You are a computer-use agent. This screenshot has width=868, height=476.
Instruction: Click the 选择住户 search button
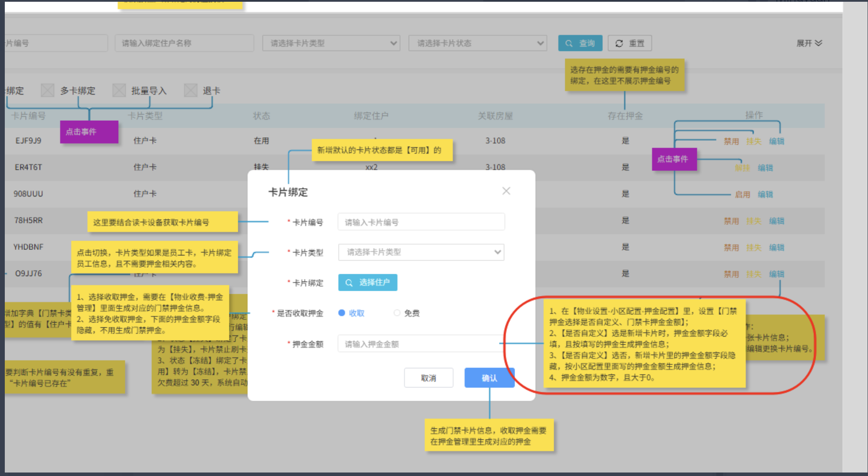pyautogui.click(x=368, y=282)
